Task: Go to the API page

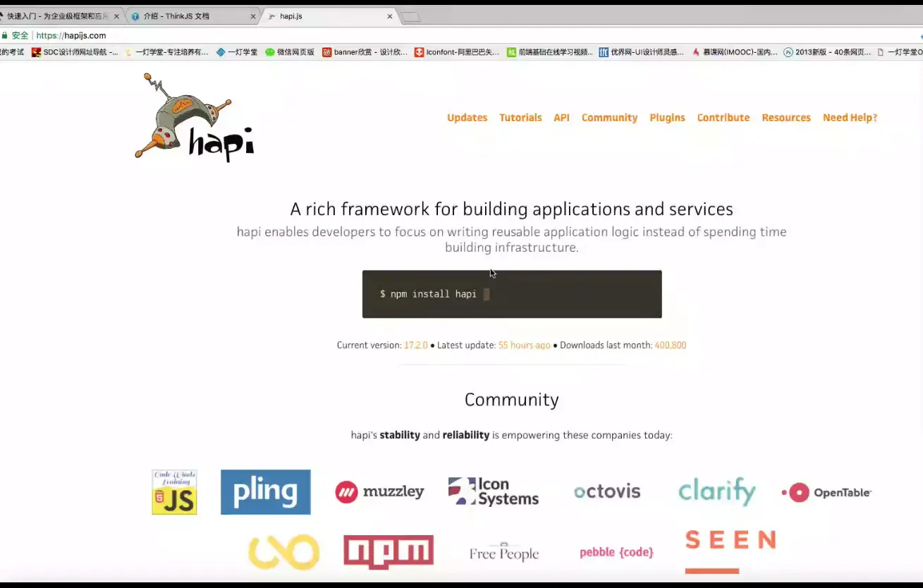Action: (561, 118)
